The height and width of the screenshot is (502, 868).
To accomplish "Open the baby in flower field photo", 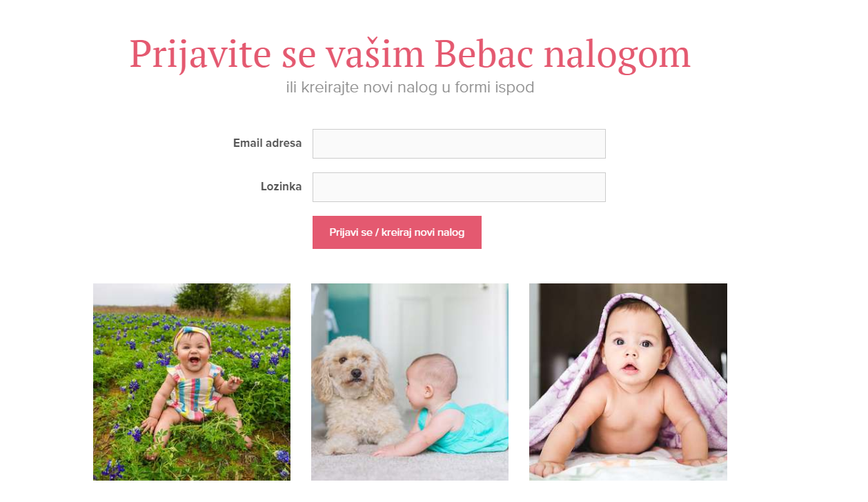I will click(x=192, y=381).
